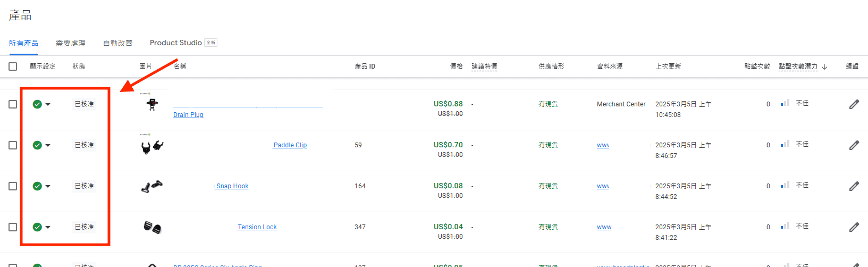The image size is (868, 267).
Task: Click the 全新 badge beside Product Studio
Action: pos(211,43)
